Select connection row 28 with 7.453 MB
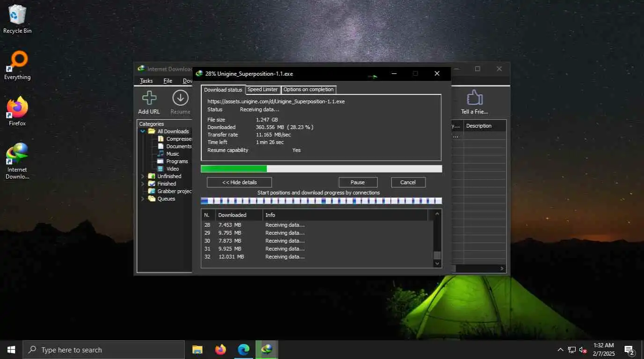The image size is (644, 359). [x=317, y=225]
